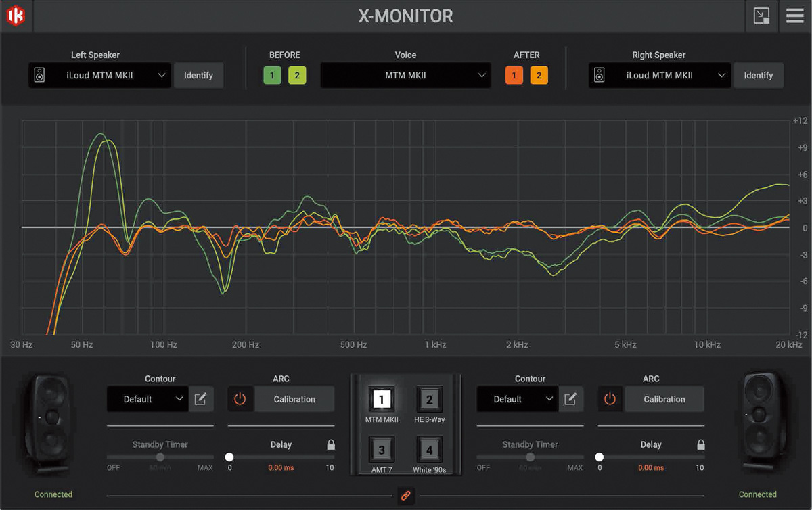Click the left speaker icon beside iLoud MTM MKII
The width and height of the screenshot is (812, 510).
(40, 75)
